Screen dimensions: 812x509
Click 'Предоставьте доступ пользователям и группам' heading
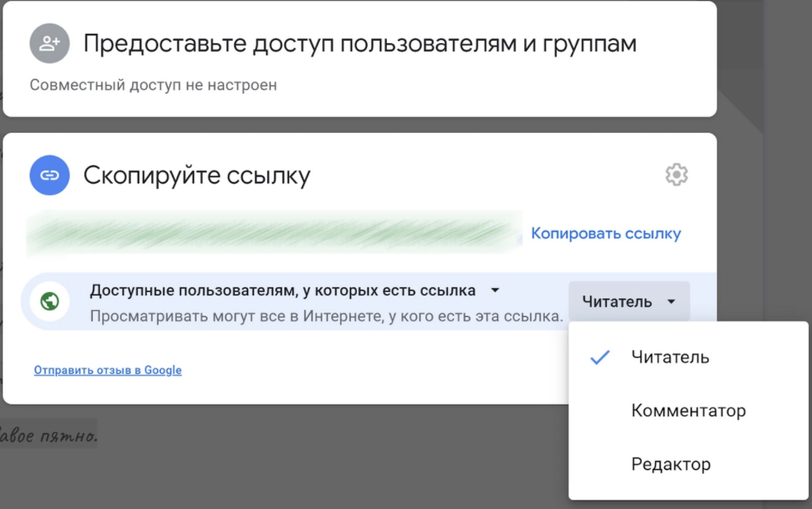359,44
